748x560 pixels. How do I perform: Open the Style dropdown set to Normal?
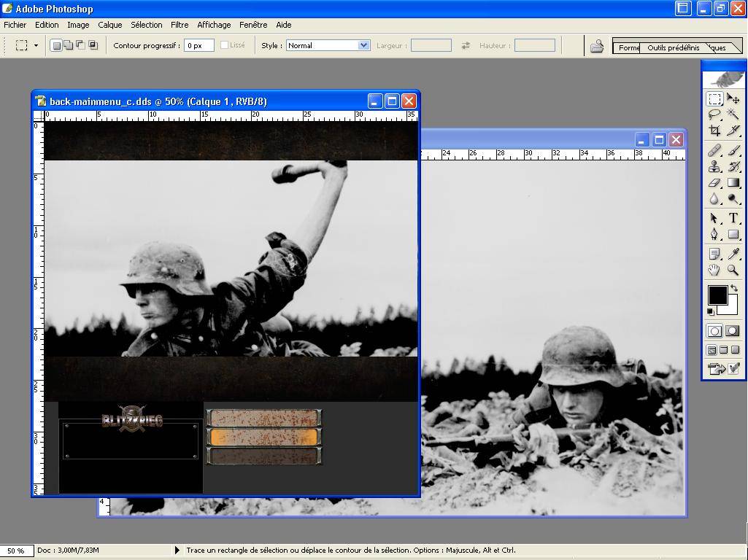pyautogui.click(x=328, y=45)
